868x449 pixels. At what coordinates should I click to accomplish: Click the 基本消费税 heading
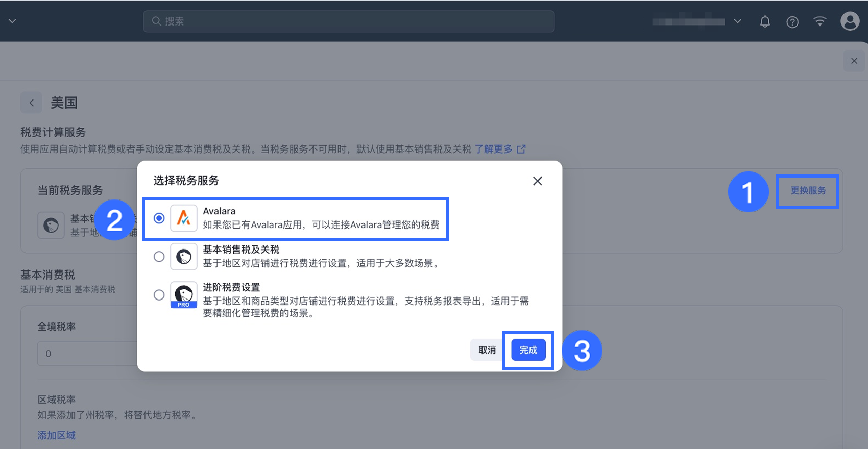pyautogui.click(x=47, y=275)
